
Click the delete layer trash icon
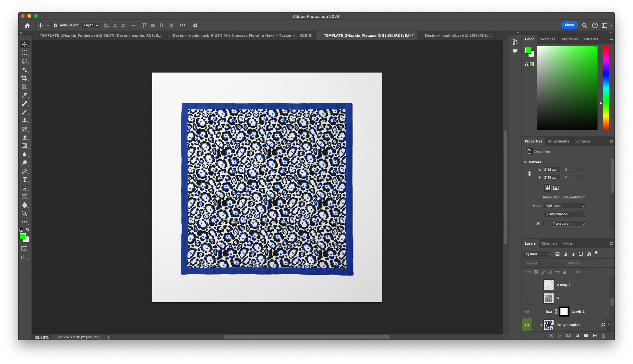[603, 336]
